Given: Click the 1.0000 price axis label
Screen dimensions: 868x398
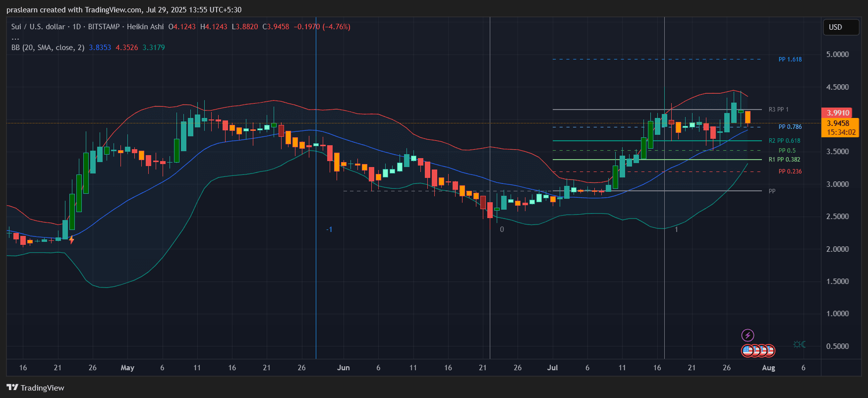Looking at the screenshot, I should (837, 314).
